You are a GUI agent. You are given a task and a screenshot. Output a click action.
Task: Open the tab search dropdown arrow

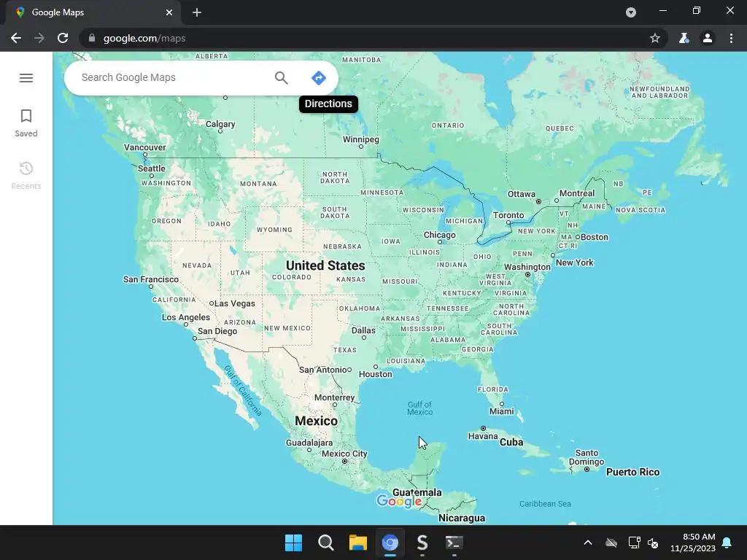631,12
